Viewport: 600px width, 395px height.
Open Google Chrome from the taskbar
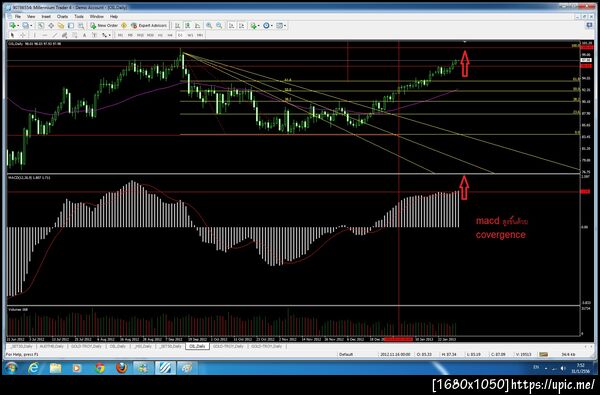pos(100,368)
